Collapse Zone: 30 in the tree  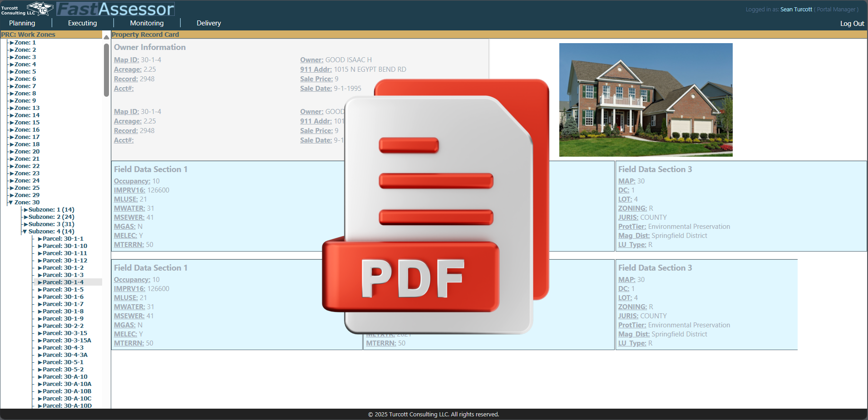click(10, 202)
